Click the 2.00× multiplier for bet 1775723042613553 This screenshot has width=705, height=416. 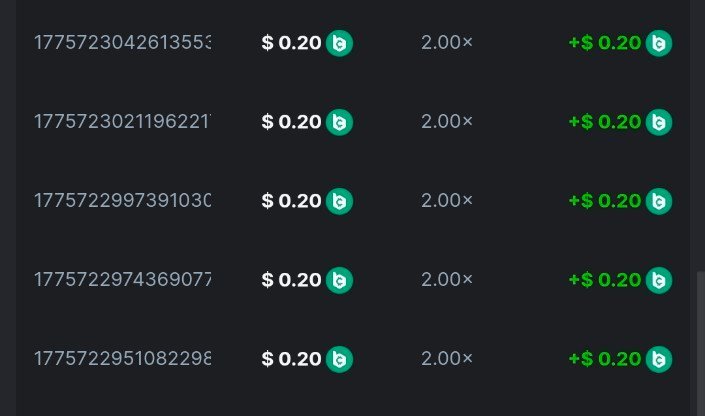[x=446, y=43]
